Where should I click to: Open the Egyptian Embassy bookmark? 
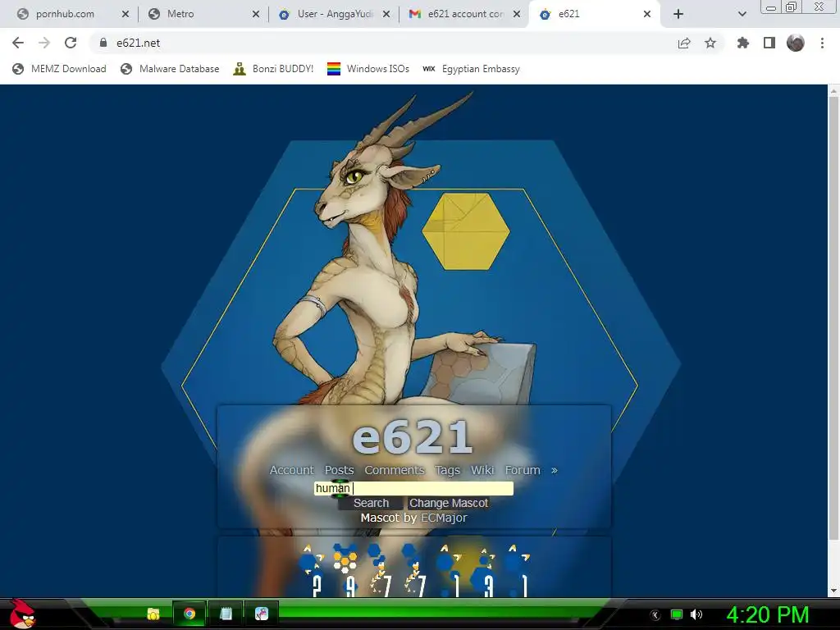pyautogui.click(x=471, y=69)
